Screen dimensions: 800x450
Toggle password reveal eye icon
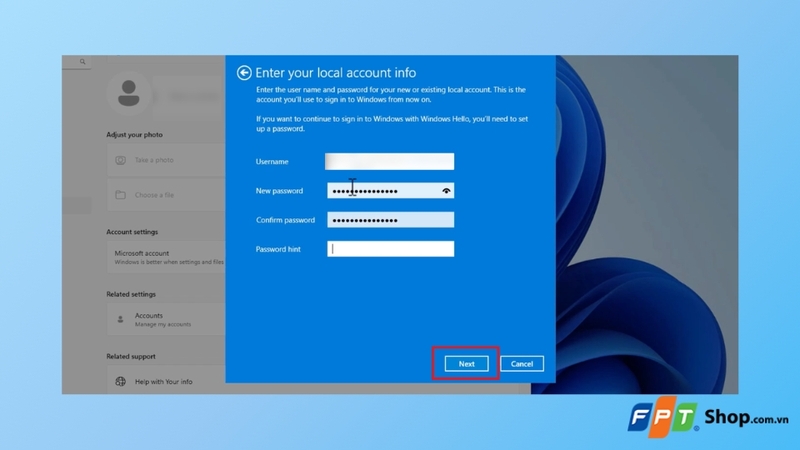[446, 191]
